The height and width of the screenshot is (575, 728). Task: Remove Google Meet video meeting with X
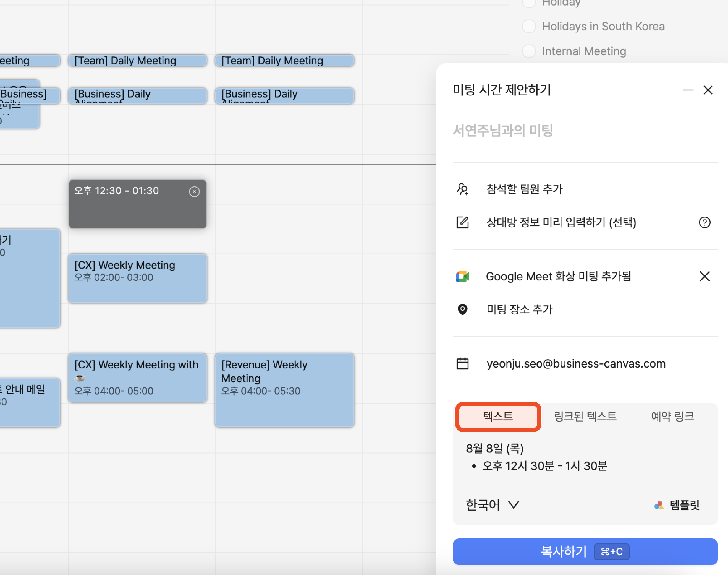click(x=705, y=276)
